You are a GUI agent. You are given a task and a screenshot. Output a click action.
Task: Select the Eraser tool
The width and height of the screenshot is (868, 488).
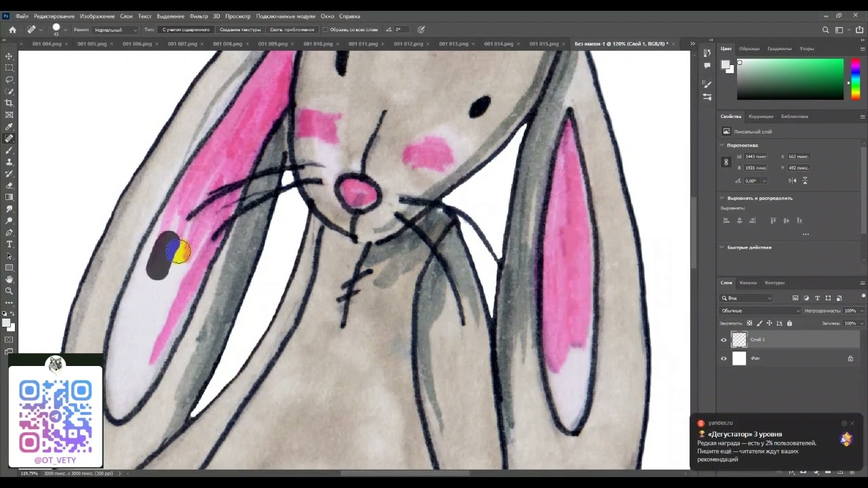coord(9,185)
